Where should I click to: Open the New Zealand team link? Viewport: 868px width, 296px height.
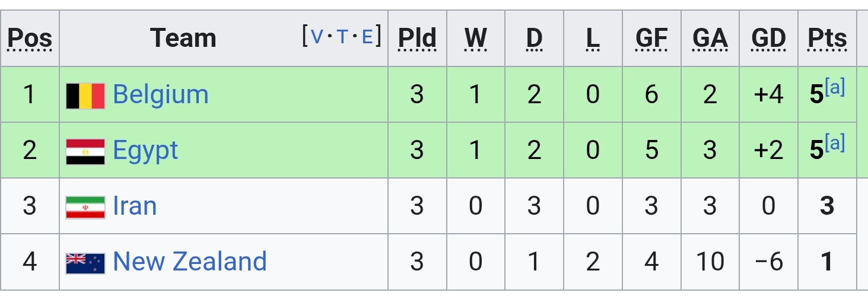(x=190, y=262)
